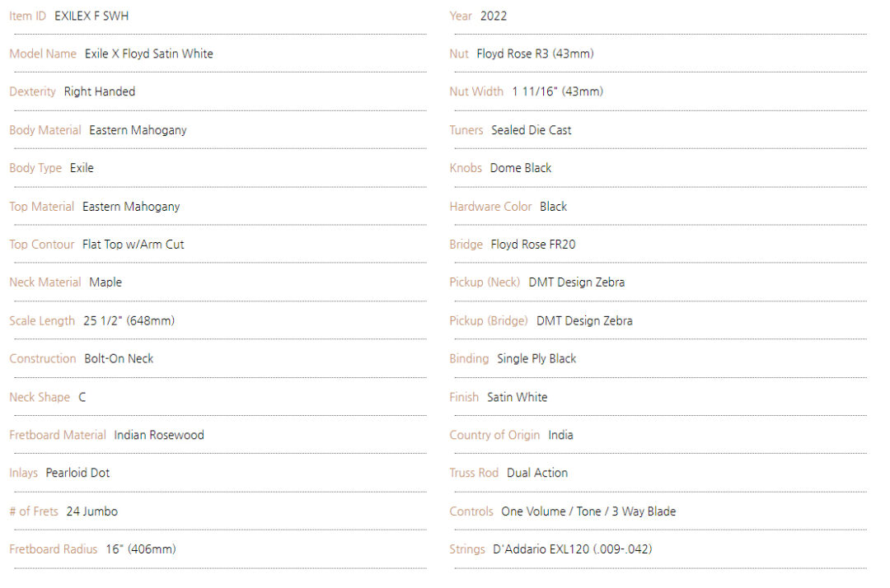
Task: Click Exile X Floyd Satin White text
Action: point(148,54)
